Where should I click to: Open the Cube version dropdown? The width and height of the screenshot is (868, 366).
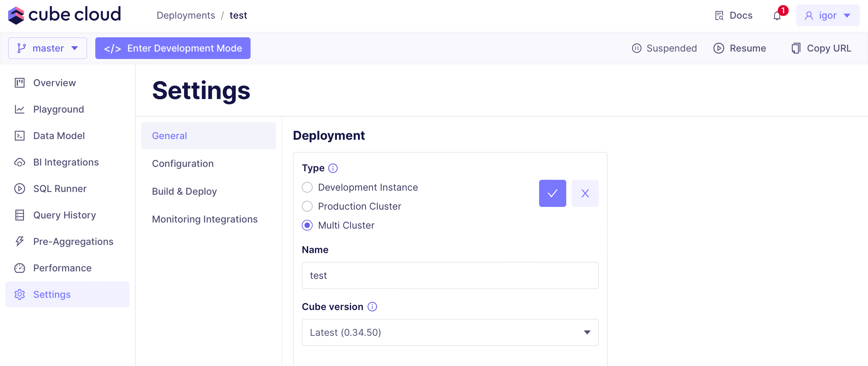coord(450,332)
